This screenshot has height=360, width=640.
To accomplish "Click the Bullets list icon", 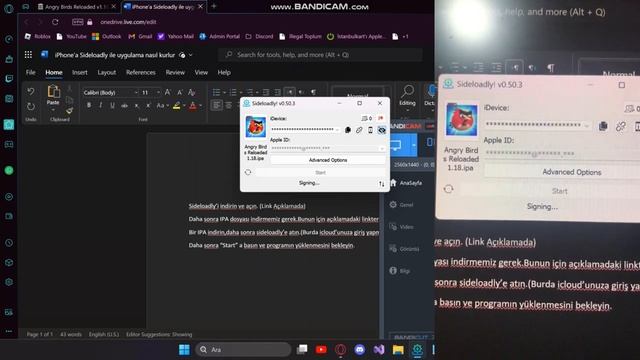I will [x=216, y=92].
